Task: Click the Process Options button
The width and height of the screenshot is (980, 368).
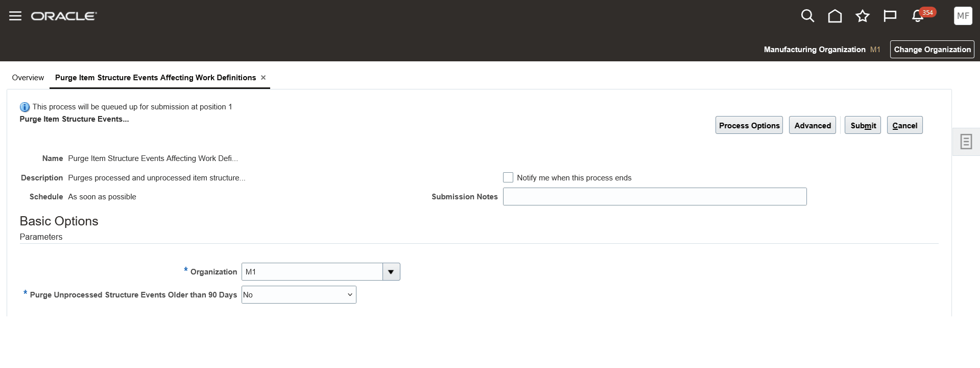Action: (x=749, y=125)
